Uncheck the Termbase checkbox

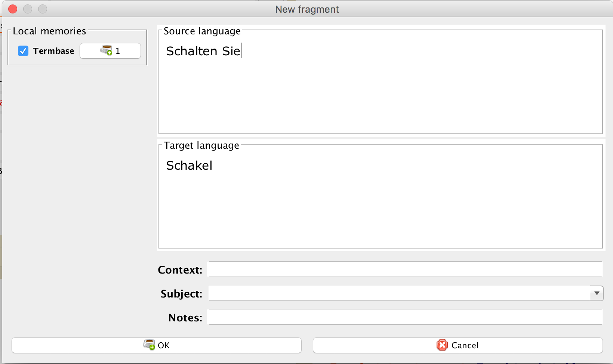(23, 51)
